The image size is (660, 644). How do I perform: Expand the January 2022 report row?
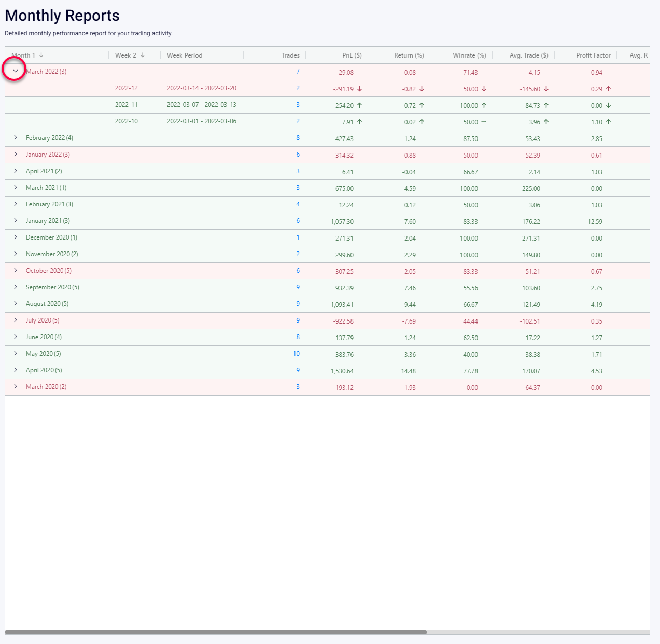[15, 155]
